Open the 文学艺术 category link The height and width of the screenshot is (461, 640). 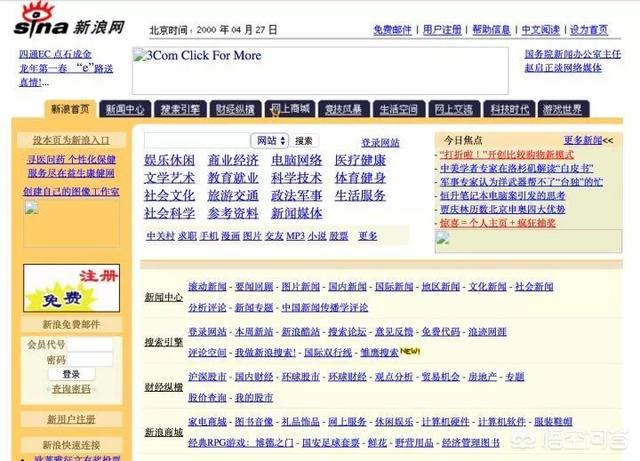click(x=169, y=178)
